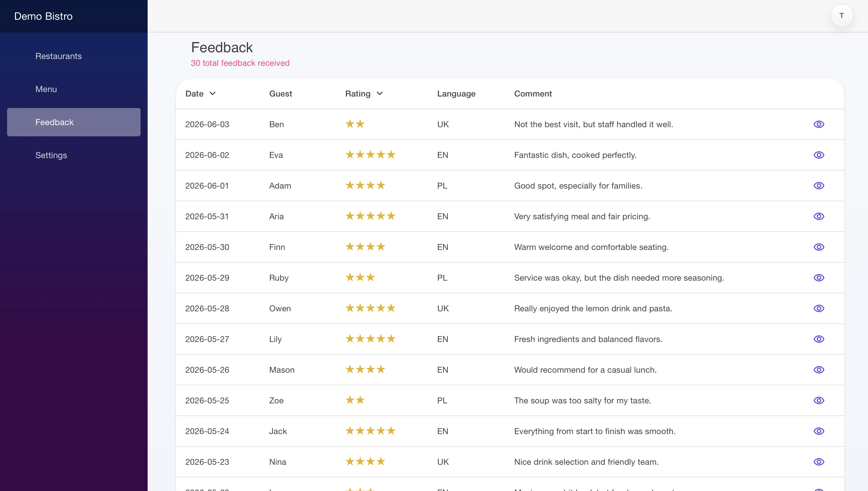Open the Menu sidebar item

pos(74,89)
